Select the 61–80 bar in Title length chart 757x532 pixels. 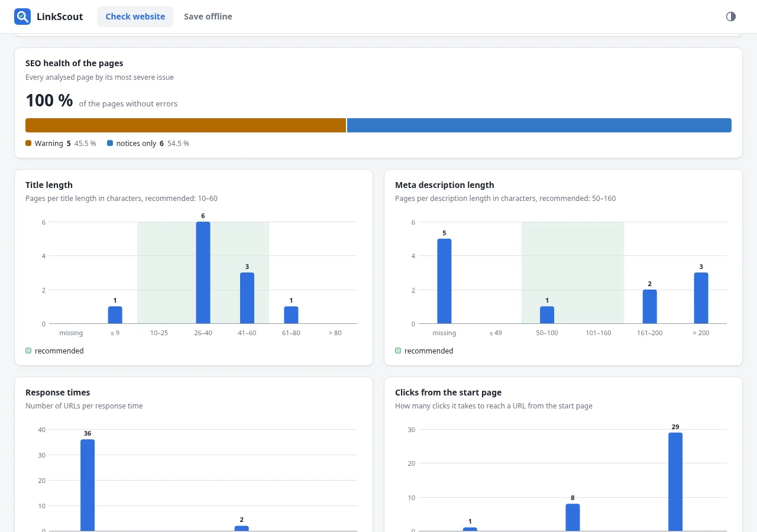point(291,315)
